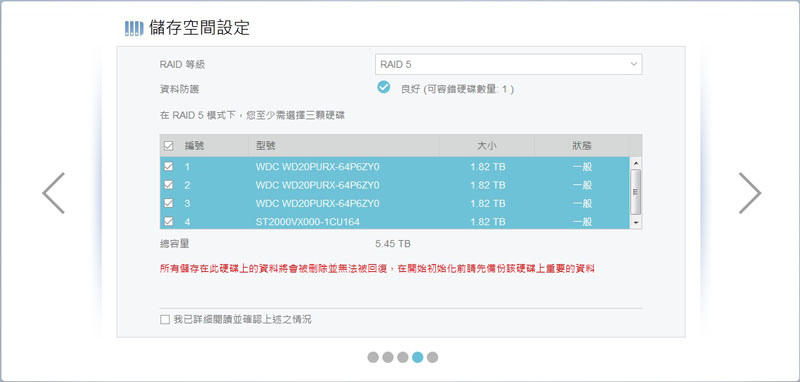Screen dimensions: 800x382
Task: Uncheck disk 2 checkbox
Action: 168,185
